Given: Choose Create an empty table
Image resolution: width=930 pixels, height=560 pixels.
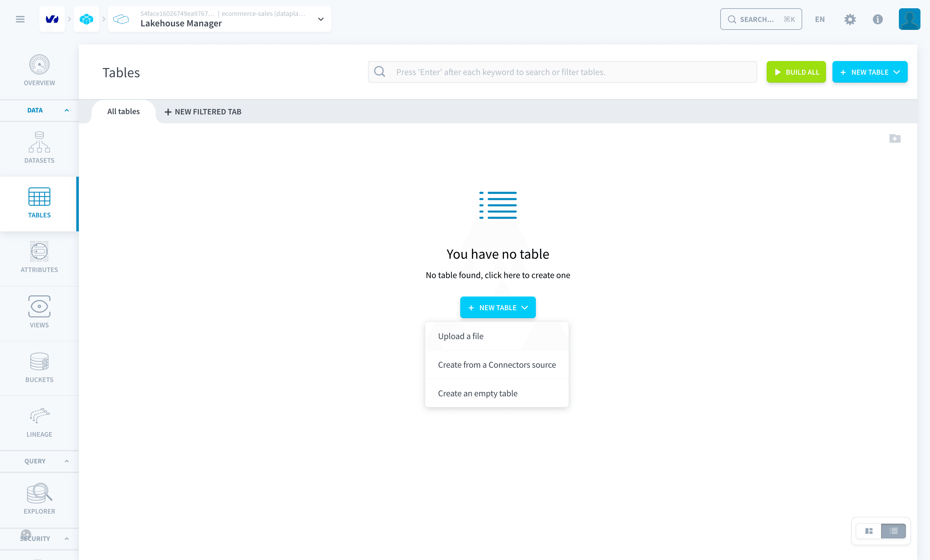Looking at the screenshot, I should (x=496, y=393).
